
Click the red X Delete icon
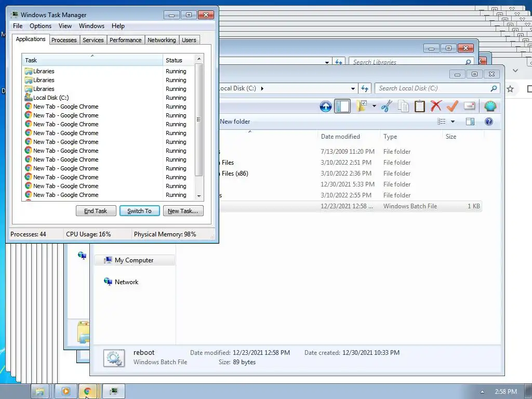436,106
